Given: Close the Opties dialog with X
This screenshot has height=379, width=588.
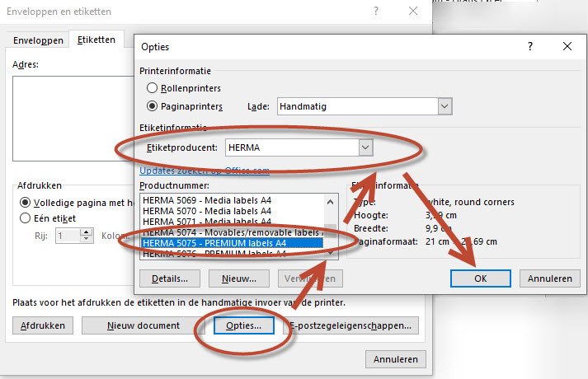Looking at the screenshot, I should click(567, 47).
